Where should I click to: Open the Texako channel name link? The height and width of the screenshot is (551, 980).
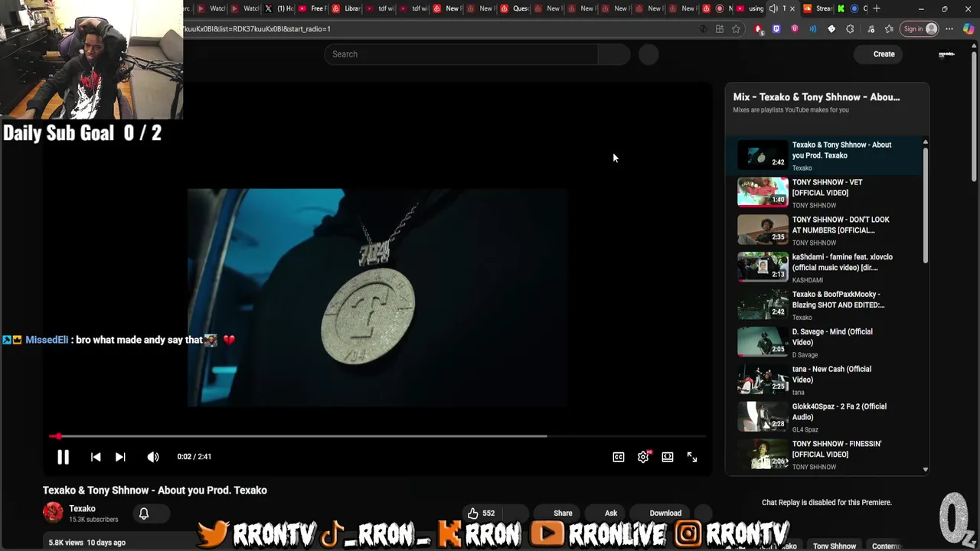point(82,509)
